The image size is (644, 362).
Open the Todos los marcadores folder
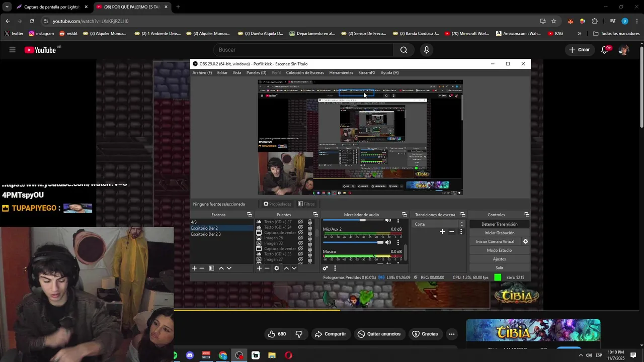point(616,34)
